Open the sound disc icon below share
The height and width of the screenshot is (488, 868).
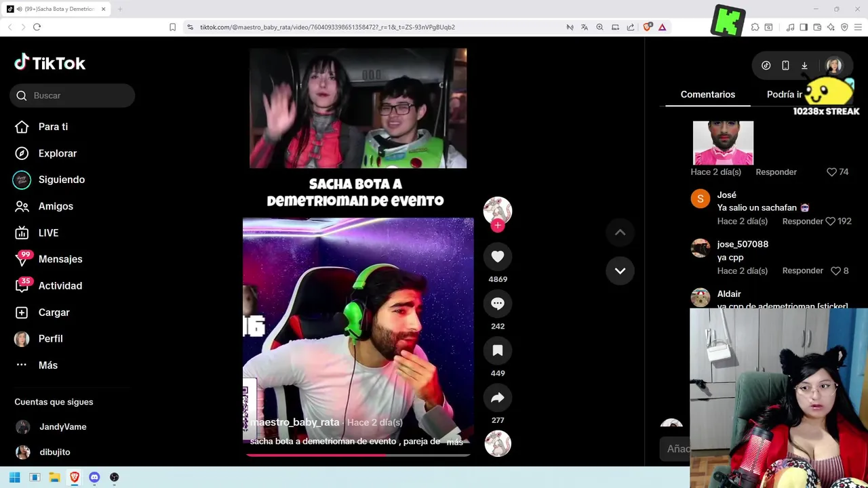pos(498,443)
